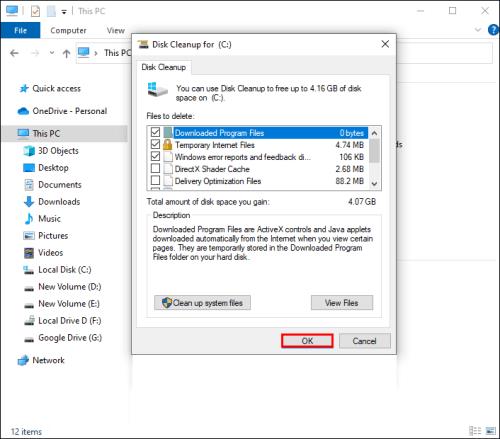Open the Downloads arrow icon
Viewport: 500px width, 439px height.
tap(29, 202)
